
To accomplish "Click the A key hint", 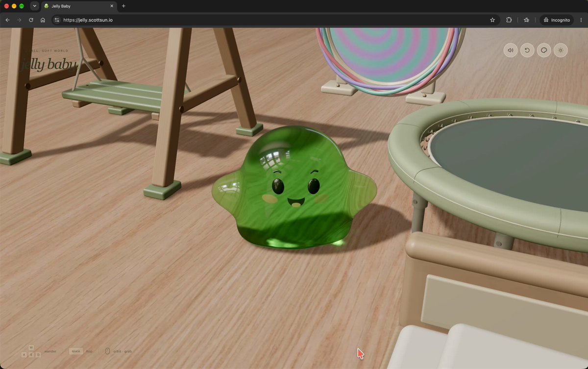I will [24, 354].
